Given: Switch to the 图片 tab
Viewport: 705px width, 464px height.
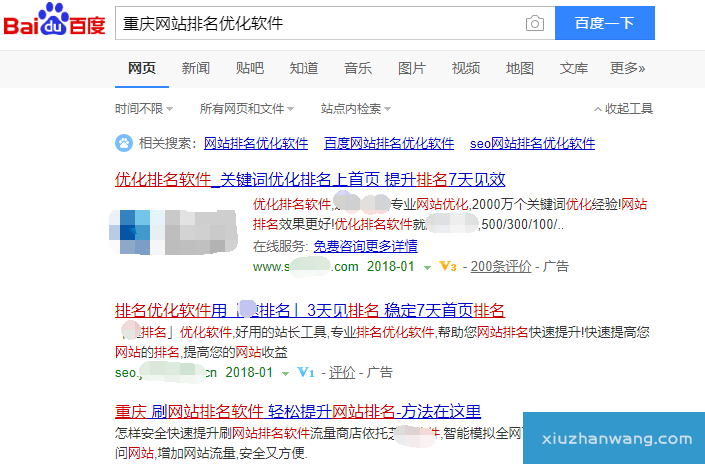Looking at the screenshot, I should (x=412, y=68).
